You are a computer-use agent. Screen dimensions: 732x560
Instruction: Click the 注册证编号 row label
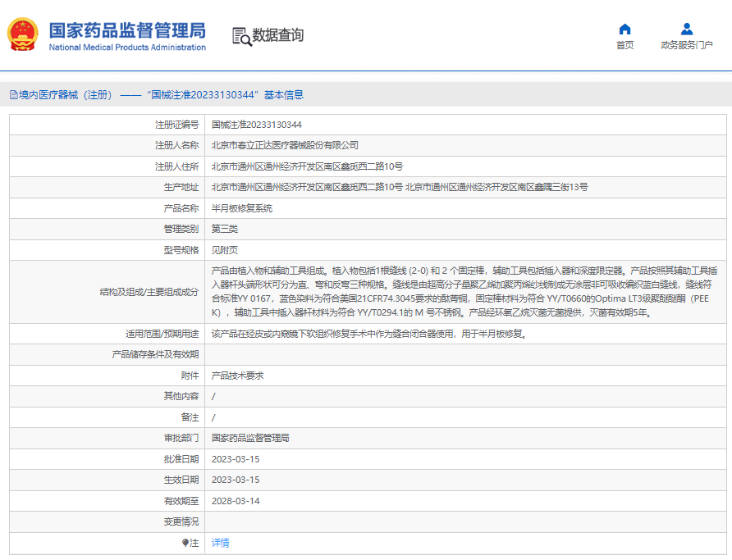coord(177,125)
